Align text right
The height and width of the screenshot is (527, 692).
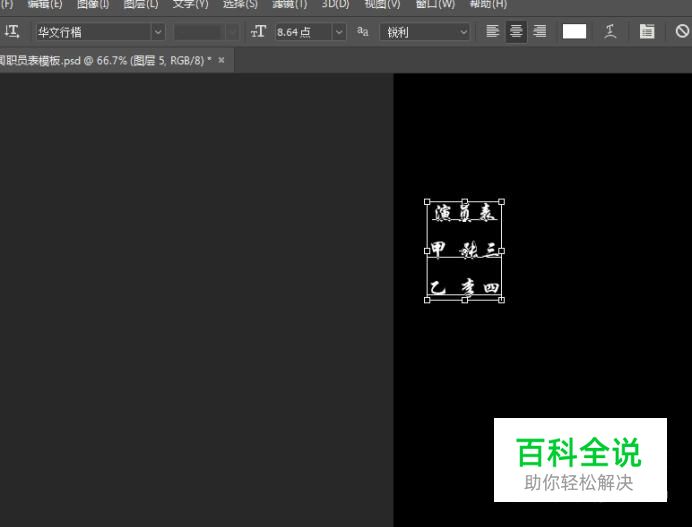pos(539,31)
